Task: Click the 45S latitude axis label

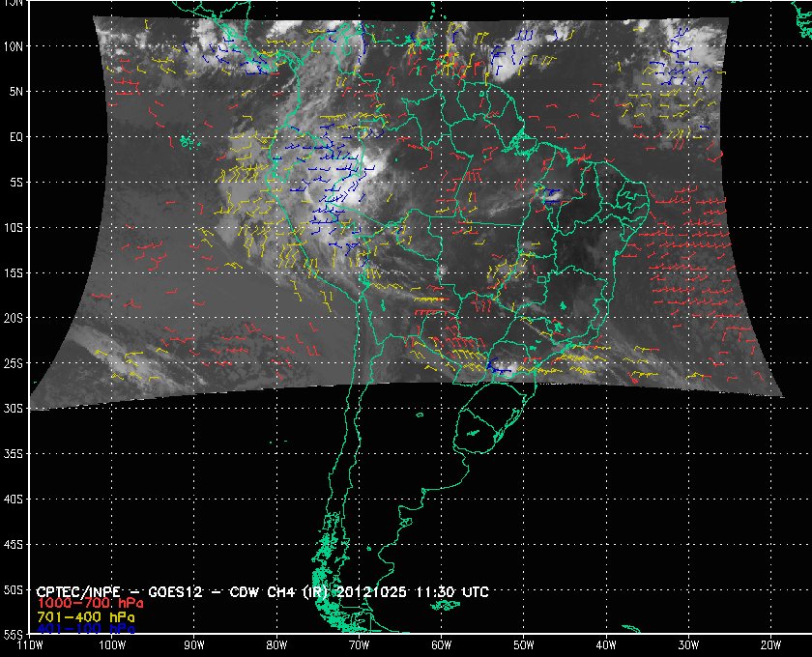Action: click(x=15, y=545)
